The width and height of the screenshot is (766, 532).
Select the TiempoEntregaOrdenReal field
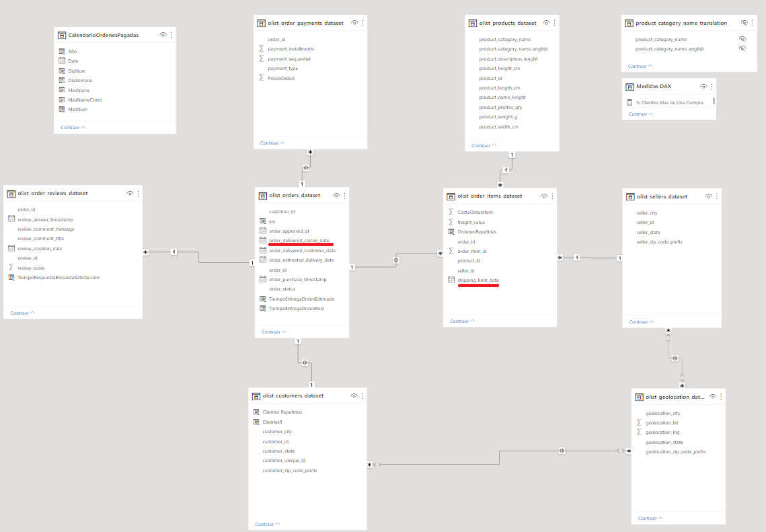point(297,308)
